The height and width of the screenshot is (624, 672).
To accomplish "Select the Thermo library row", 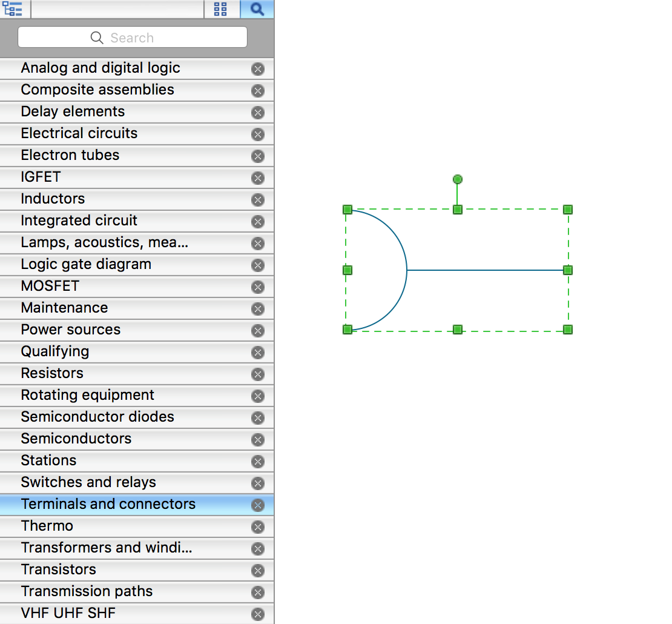I will pyautogui.click(x=137, y=526).
